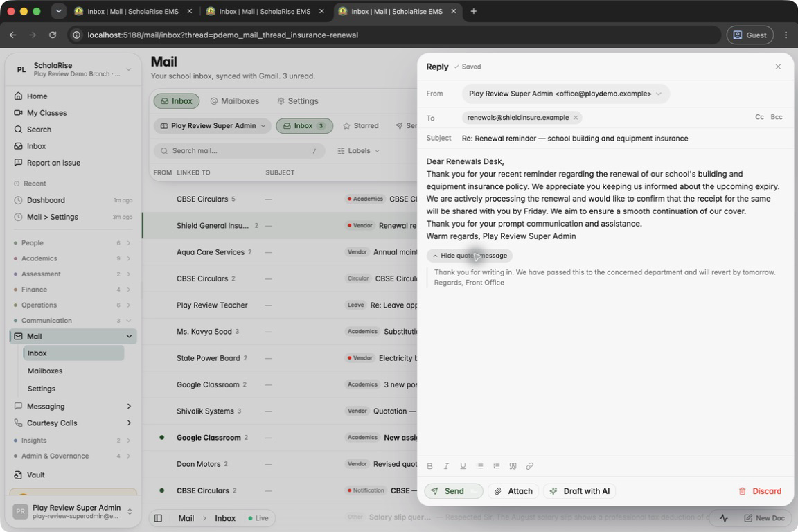This screenshot has height=532, width=798.
Task: Open Guest profile button in browser
Action: [750, 35]
